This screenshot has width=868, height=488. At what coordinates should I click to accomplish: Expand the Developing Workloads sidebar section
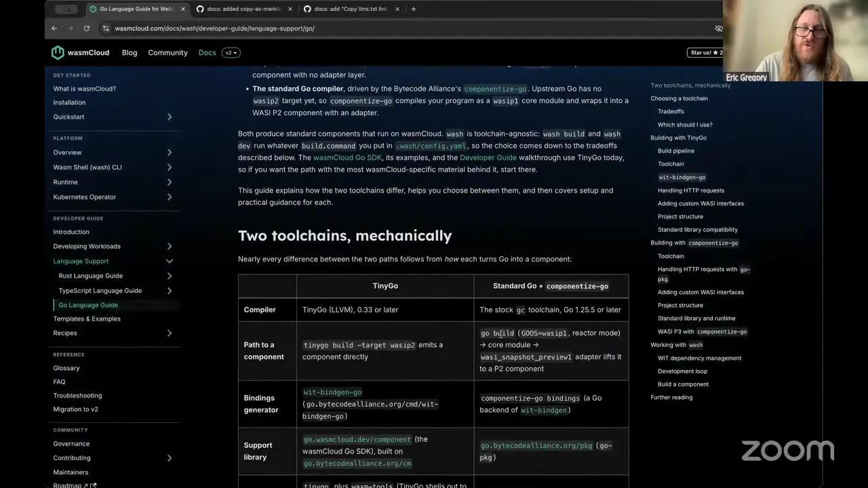170,247
